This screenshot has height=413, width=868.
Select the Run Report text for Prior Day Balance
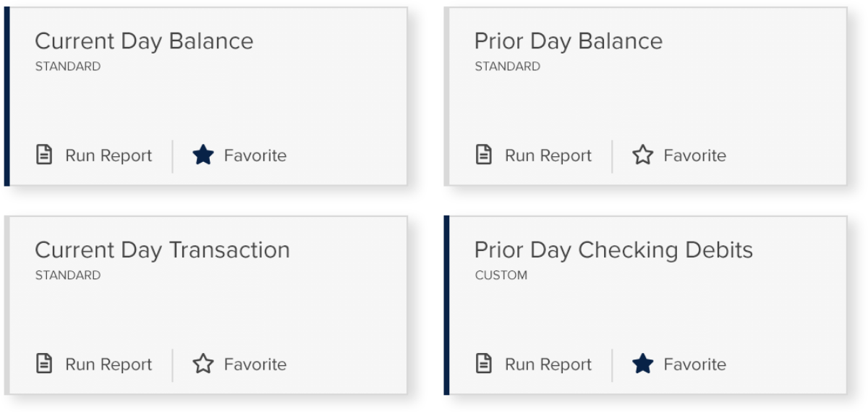click(548, 156)
